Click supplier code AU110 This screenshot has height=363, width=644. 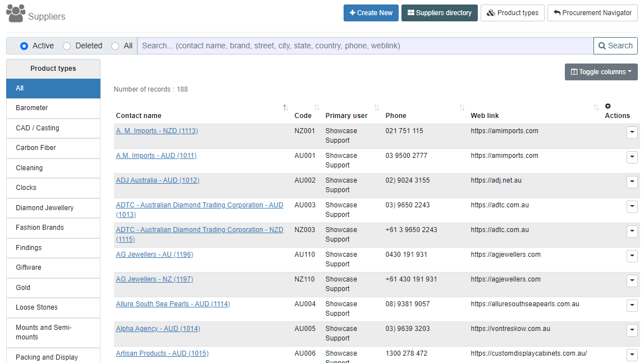pyautogui.click(x=305, y=255)
